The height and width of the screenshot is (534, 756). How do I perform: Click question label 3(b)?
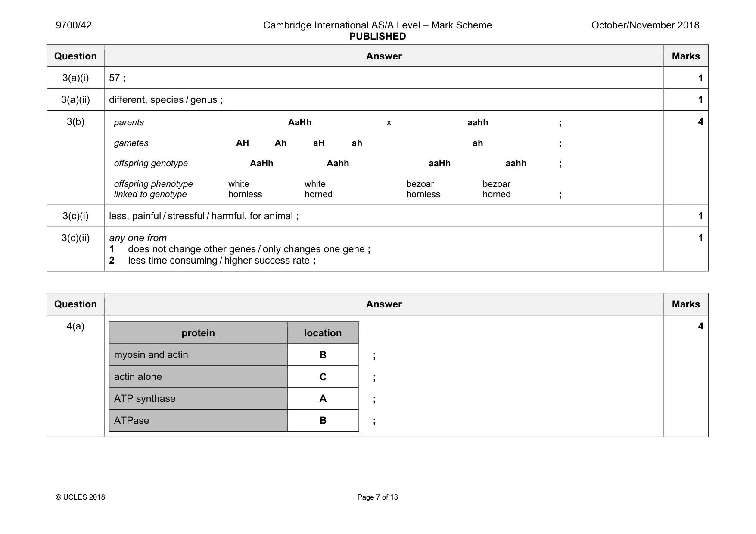(75, 122)
